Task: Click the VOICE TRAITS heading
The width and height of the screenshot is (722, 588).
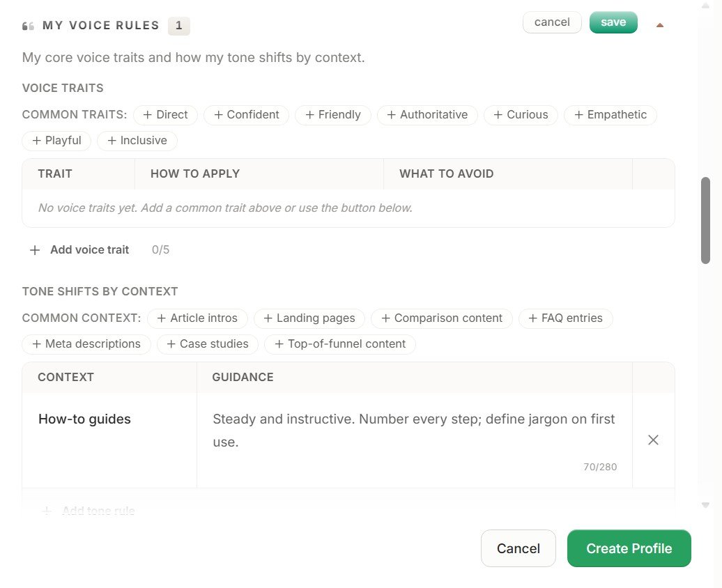Action: point(63,88)
